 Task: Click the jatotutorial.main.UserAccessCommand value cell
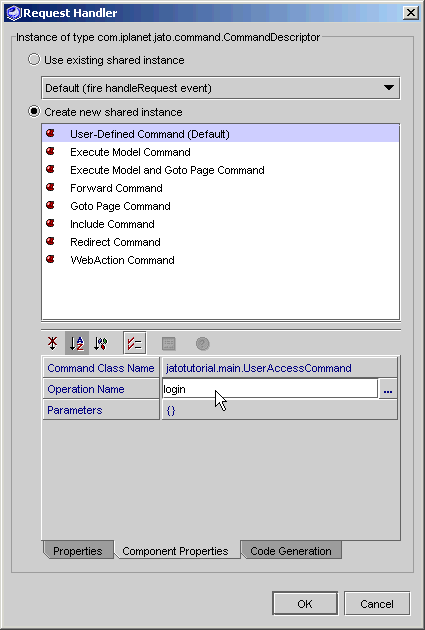(x=279, y=368)
